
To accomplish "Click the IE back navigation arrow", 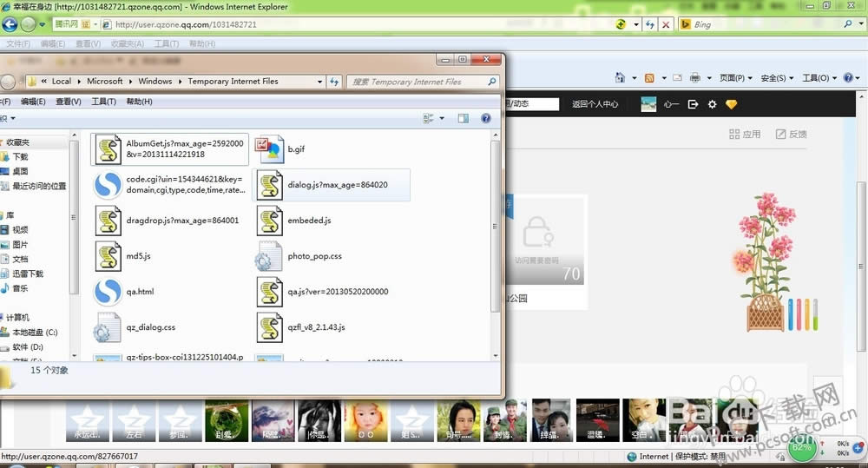I will (10, 24).
